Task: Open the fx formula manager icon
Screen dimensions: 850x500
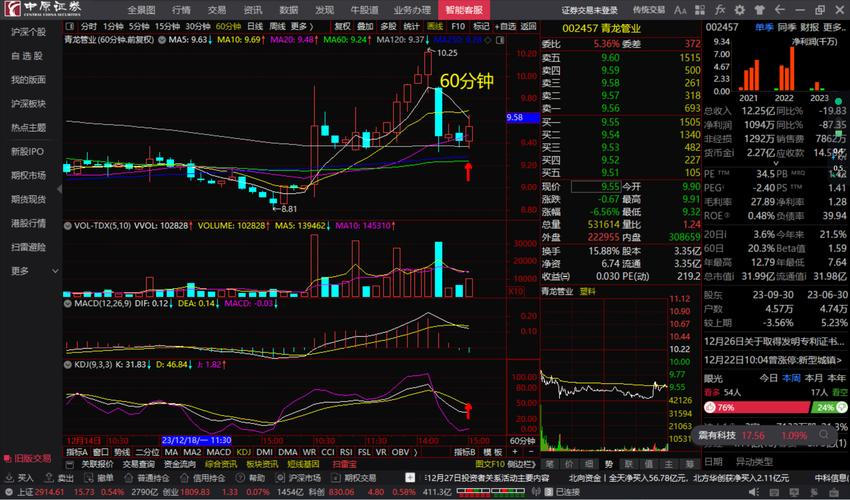Action: [x=720, y=10]
